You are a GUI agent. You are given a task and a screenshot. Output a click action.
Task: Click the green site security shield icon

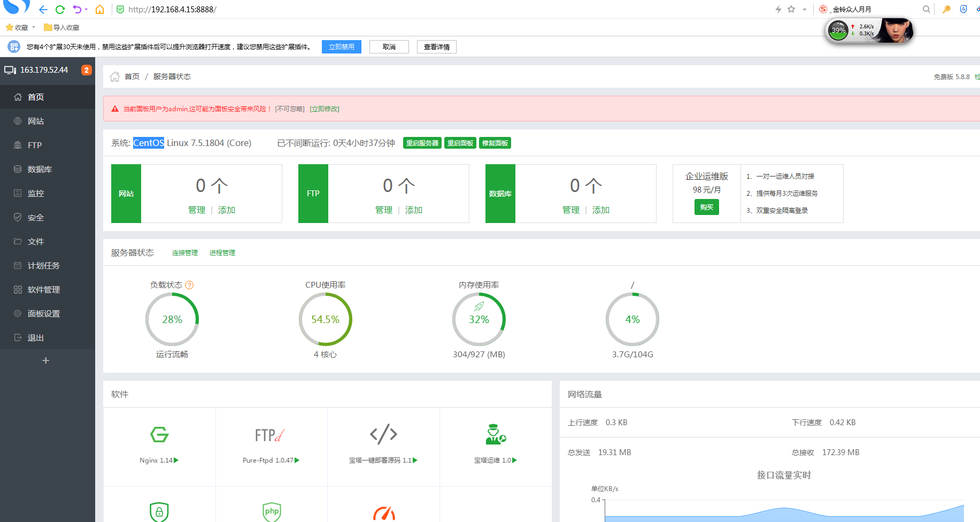(120, 10)
